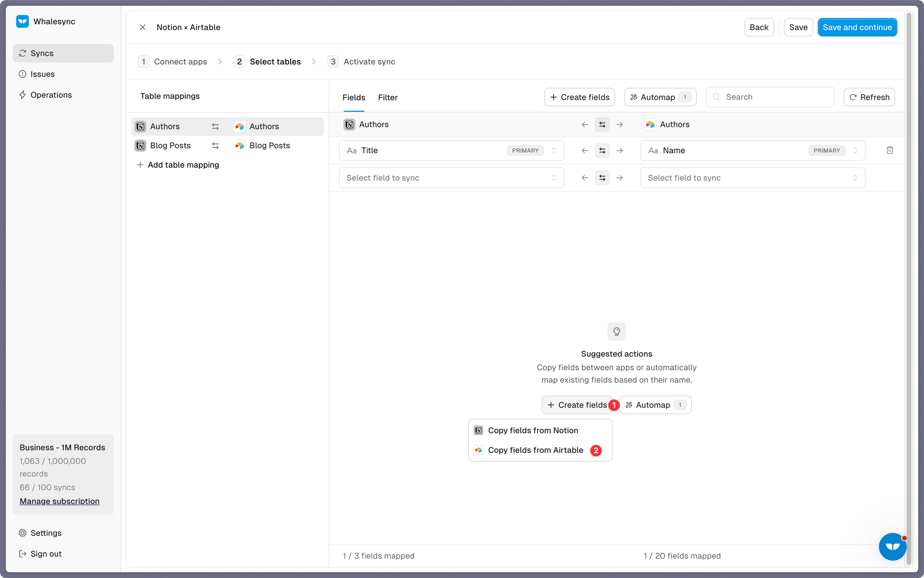
Task: Set empty field row sync to left arrow
Action: click(x=584, y=178)
